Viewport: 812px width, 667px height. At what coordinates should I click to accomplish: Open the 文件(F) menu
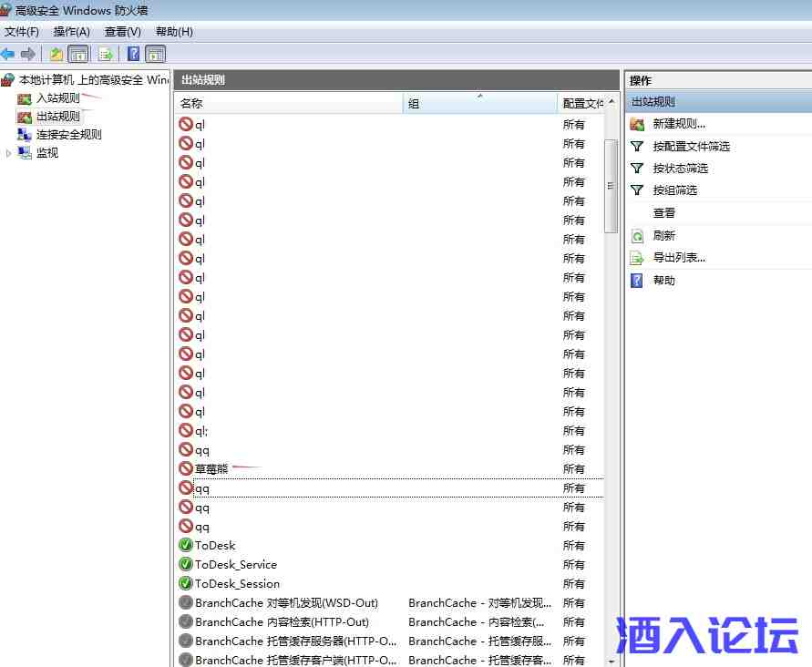pyautogui.click(x=21, y=32)
